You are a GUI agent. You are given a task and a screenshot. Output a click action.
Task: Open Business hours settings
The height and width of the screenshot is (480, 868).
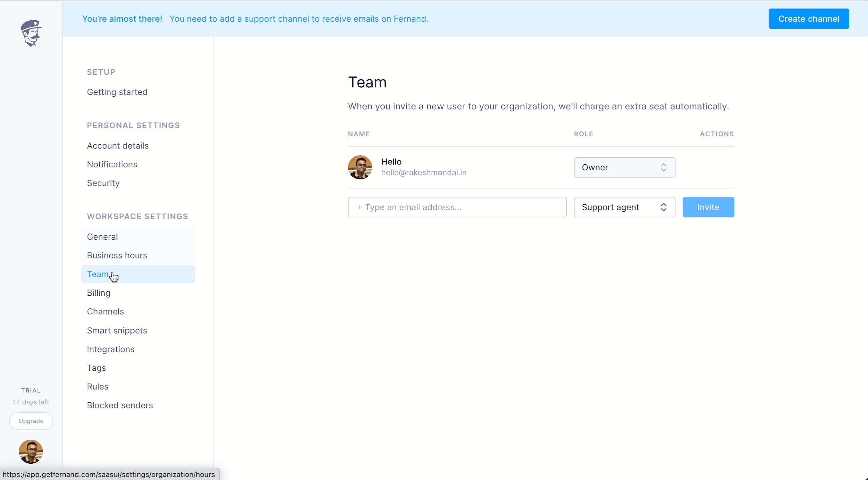(117, 255)
